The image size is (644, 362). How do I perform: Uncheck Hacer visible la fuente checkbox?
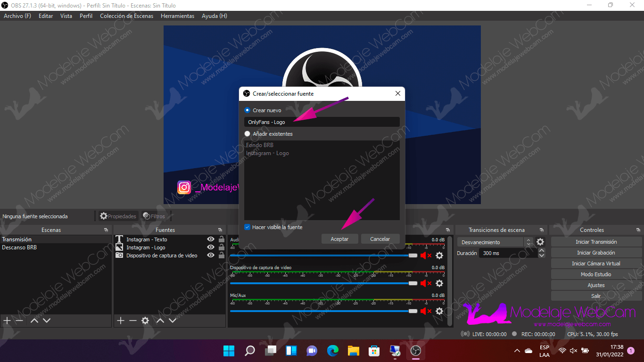tap(247, 227)
